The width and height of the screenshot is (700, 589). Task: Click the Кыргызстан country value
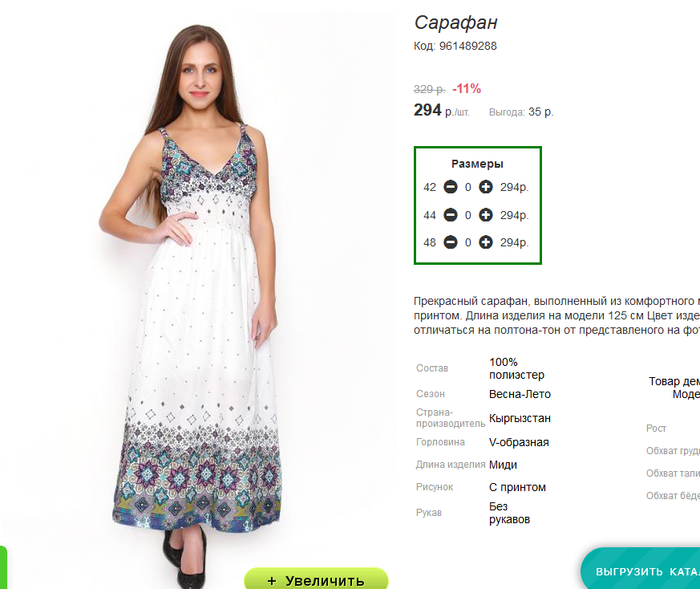520,418
